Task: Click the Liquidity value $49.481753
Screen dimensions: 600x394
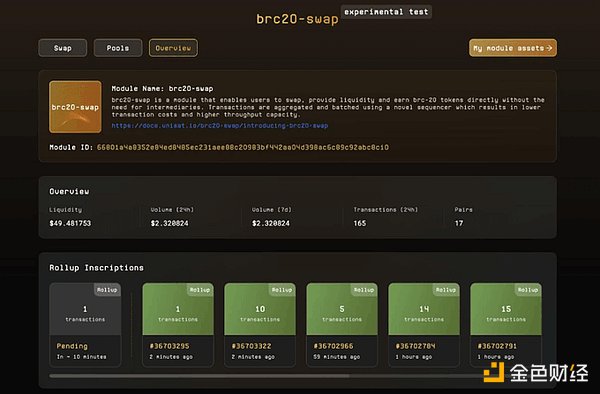Action: click(x=70, y=223)
